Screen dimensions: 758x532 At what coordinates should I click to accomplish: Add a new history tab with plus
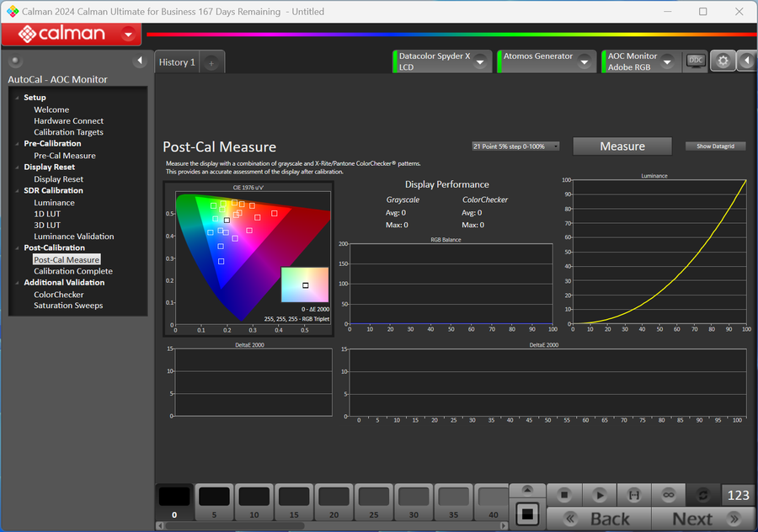[x=211, y=62]
